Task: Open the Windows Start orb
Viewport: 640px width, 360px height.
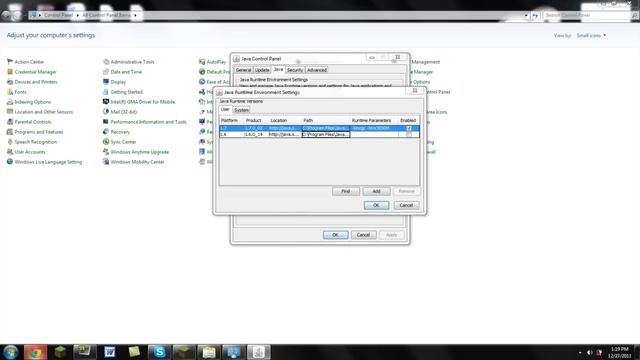Action: tap(11, 352)
